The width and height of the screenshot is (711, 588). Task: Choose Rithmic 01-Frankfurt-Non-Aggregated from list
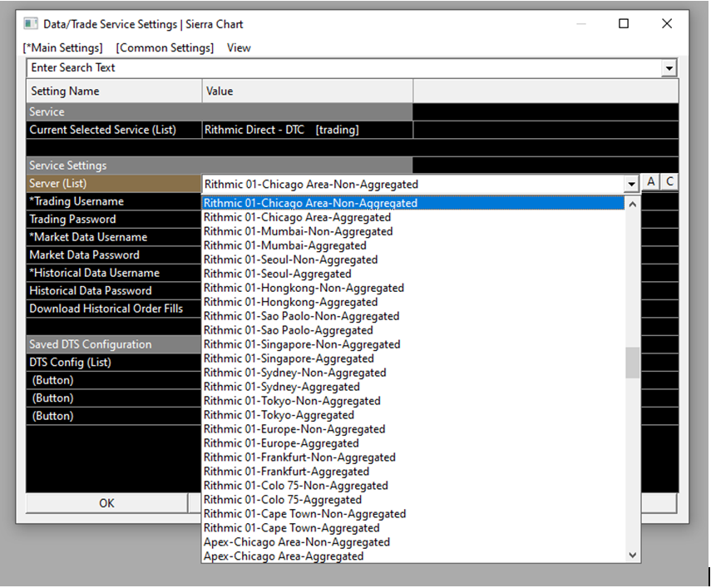point(299,457)
